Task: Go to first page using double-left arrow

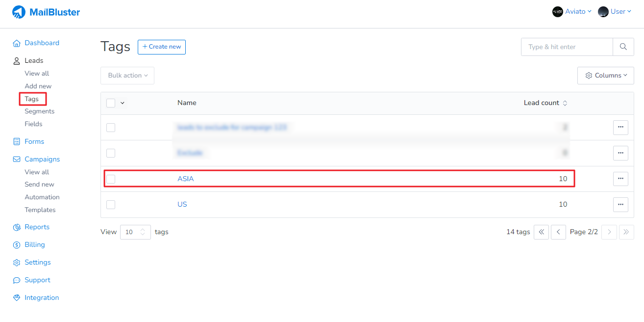Action: (x=541, y=232)
